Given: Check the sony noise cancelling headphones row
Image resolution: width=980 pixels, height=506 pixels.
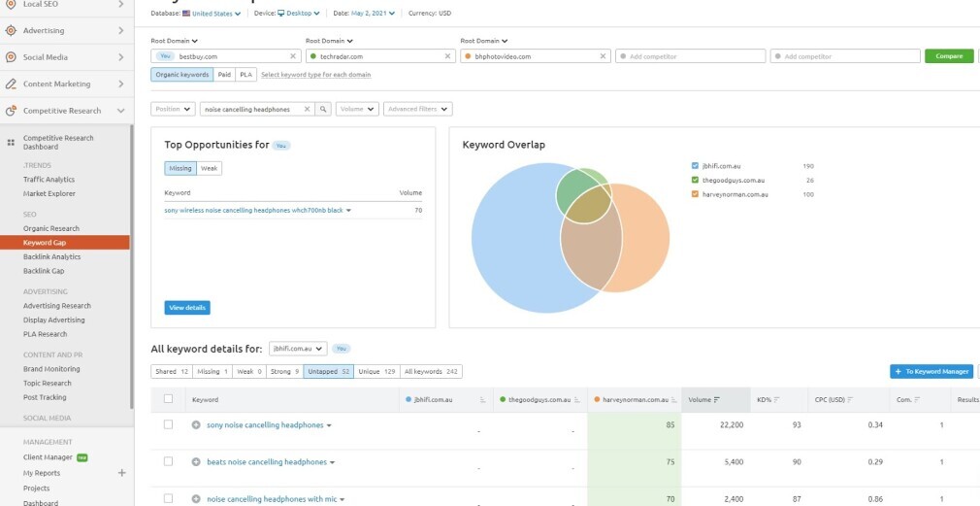Looking at the screenshot, I should coord(168,424).
